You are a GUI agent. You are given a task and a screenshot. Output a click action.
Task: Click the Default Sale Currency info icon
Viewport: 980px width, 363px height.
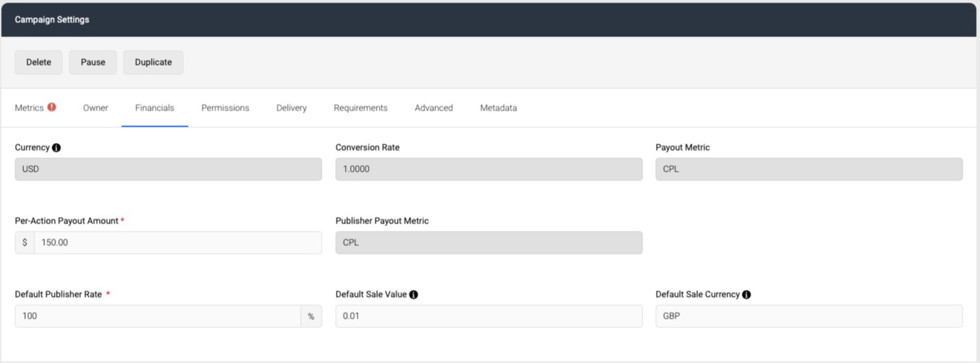[x=746, y=294]
